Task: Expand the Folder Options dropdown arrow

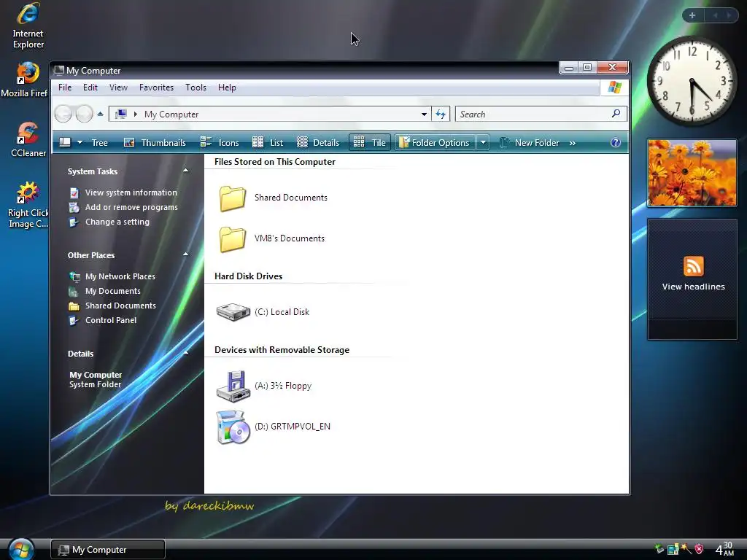Action: [483, 143]
